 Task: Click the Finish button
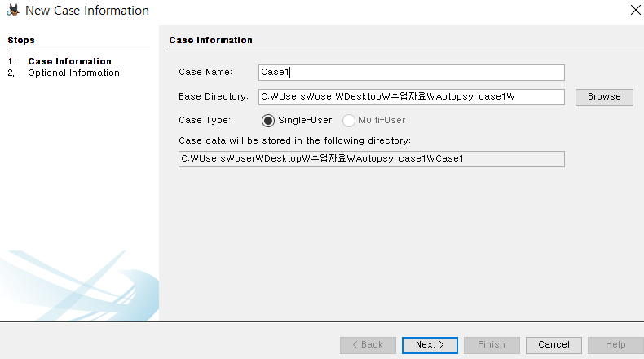[x=492, y=345]
